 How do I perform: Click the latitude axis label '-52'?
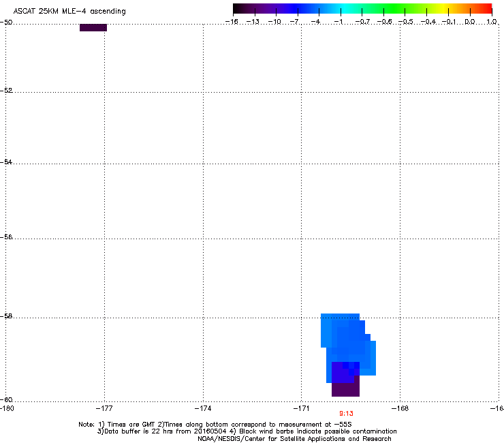pos(6,91)
